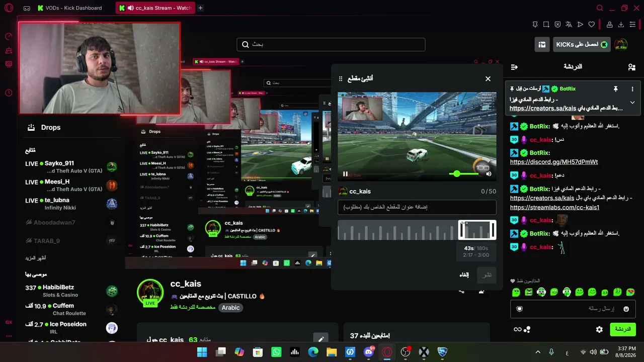Open browser downloads icon

(x=621, y=24)
